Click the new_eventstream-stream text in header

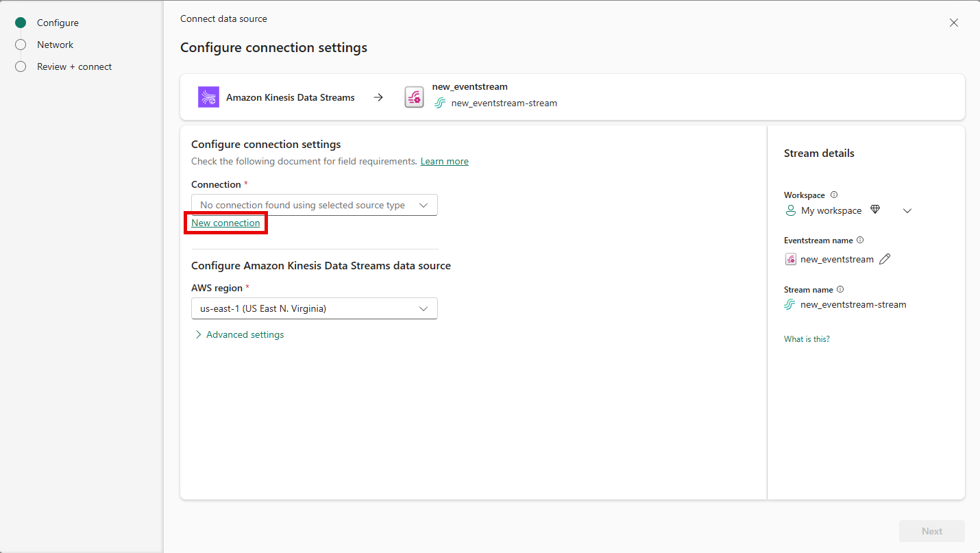[x=504, y=103]
